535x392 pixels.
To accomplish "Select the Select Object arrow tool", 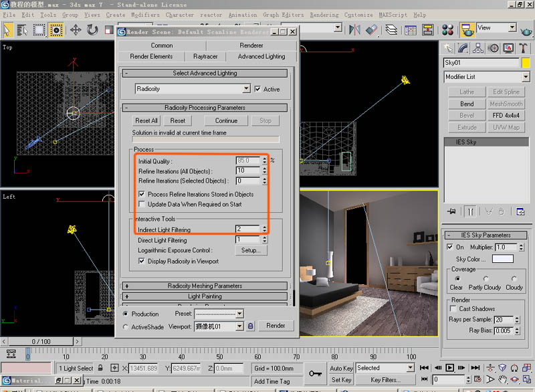I will [x=7, y=30].
